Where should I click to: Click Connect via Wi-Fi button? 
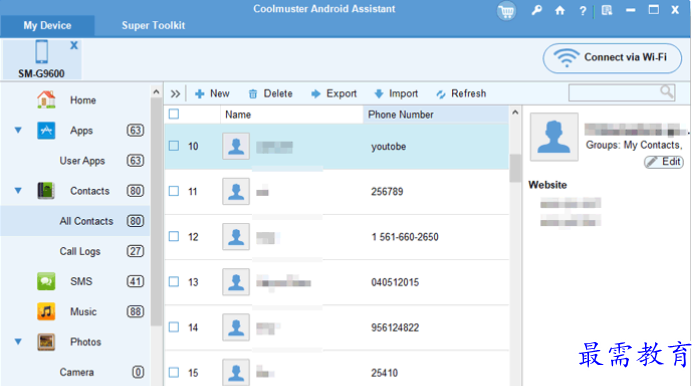(x=612, y=58)
